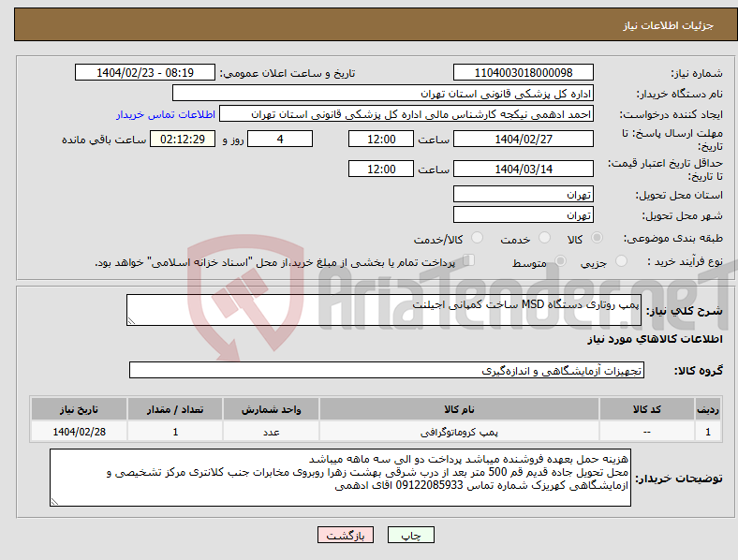Open the اطلاعات تماس خریدار link
The height and width of the screenshot is (560, 738).
point(166,114)
